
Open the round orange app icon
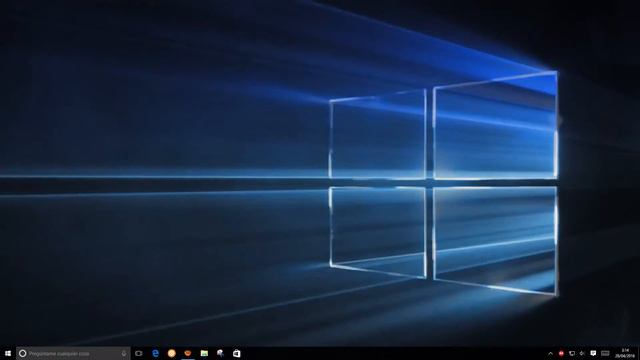click(x=171, y=353)
